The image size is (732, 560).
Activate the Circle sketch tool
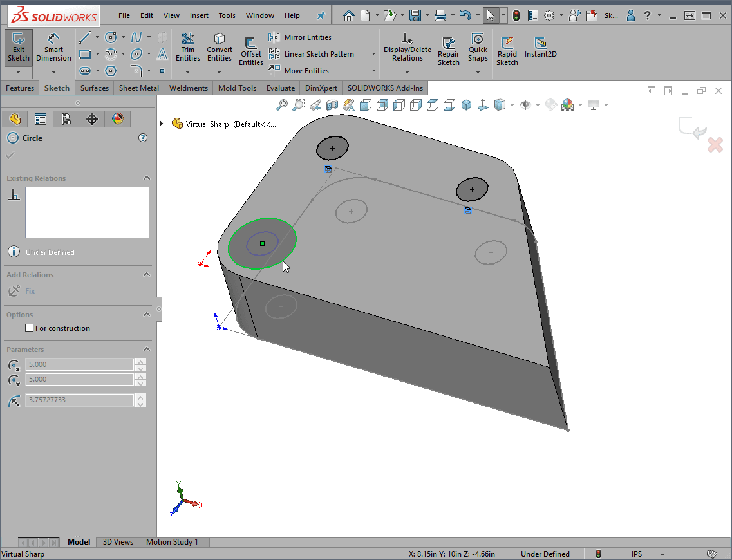pyautogui.click(x=111, y=37)
